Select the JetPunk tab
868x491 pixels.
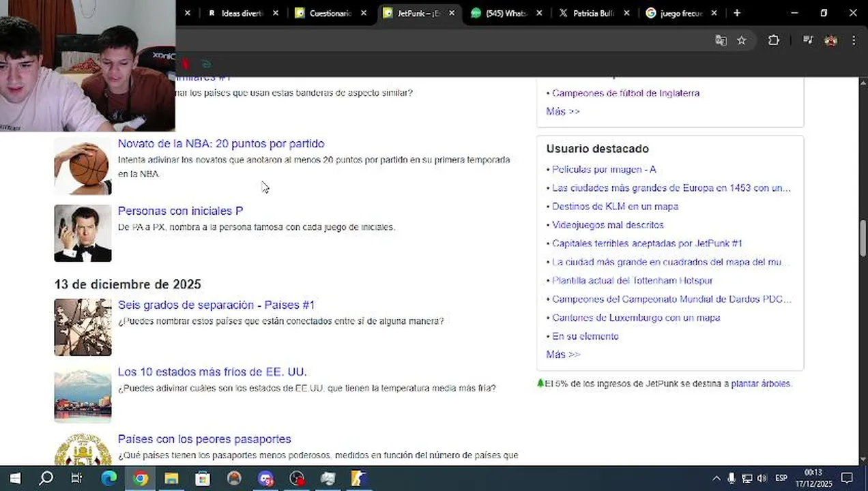(418, 13)
